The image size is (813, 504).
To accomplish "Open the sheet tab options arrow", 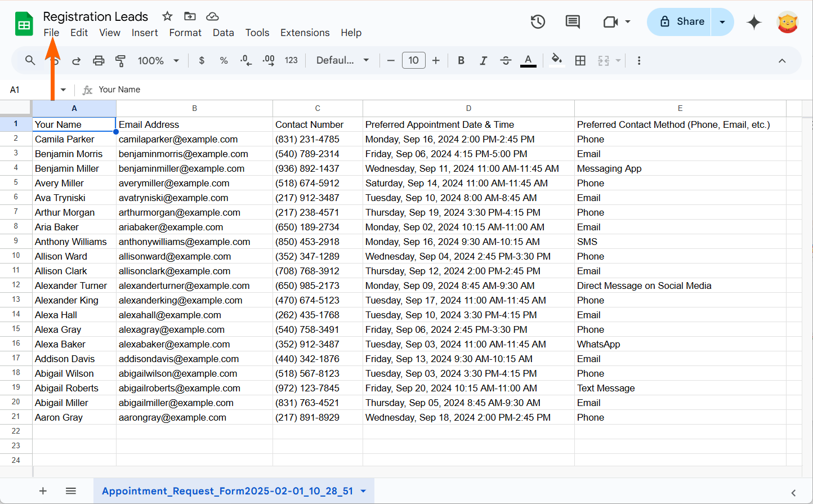I will tap(363, 491).
